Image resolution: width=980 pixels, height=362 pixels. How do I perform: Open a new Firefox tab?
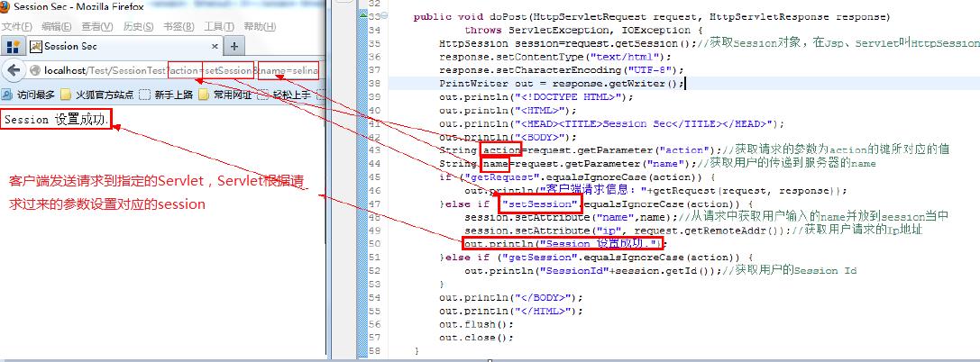(234, 46)
